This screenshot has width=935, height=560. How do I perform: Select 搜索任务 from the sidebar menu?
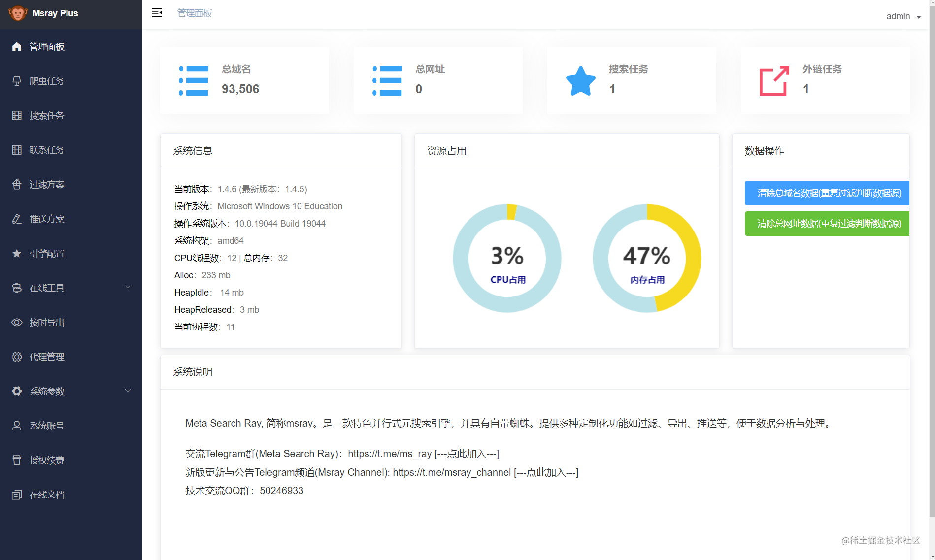71,115
